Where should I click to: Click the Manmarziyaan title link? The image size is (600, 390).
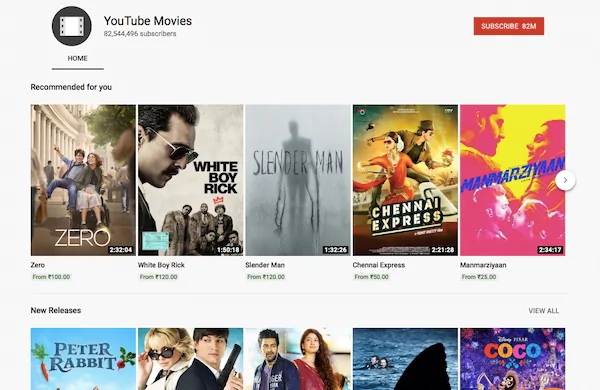(x=483, y=265)
